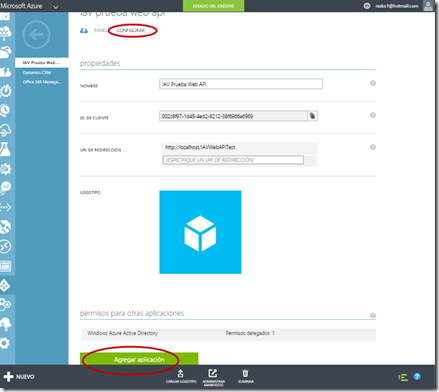439x392 pixels.
Task: Go back using the circled arrow button
Action: pos(36,35)
